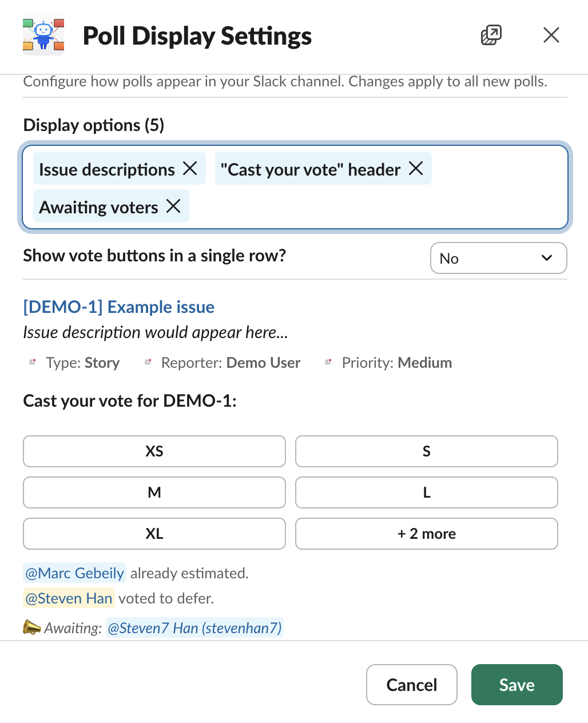Click the Type field icon
This screenshot has width=588, height=723.
pos(33,362)
